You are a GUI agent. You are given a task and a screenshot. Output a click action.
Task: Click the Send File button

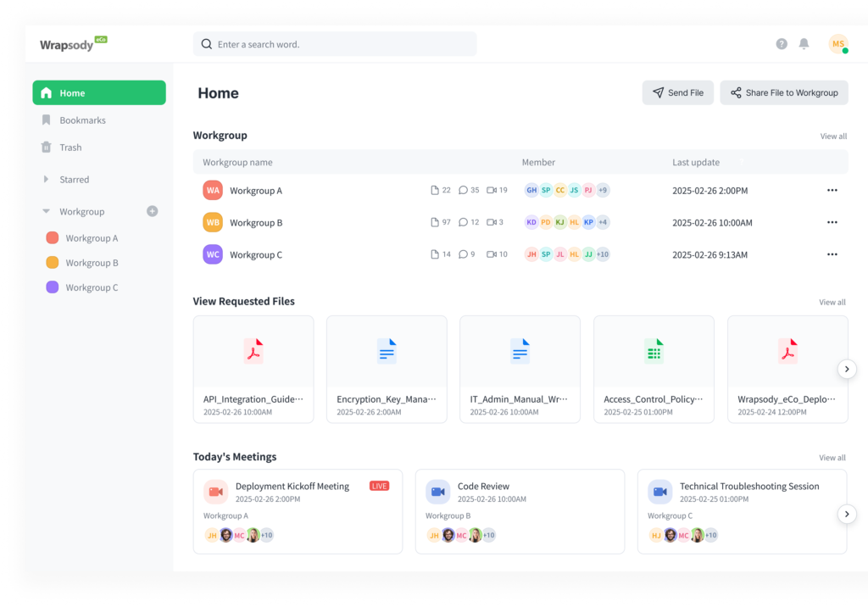click(x=677, y=92)
